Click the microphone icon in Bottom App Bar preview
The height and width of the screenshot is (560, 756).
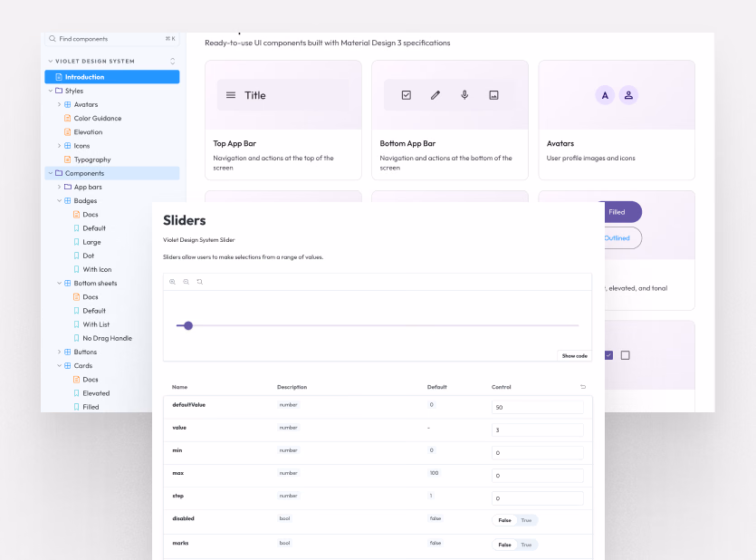(464, 95)
